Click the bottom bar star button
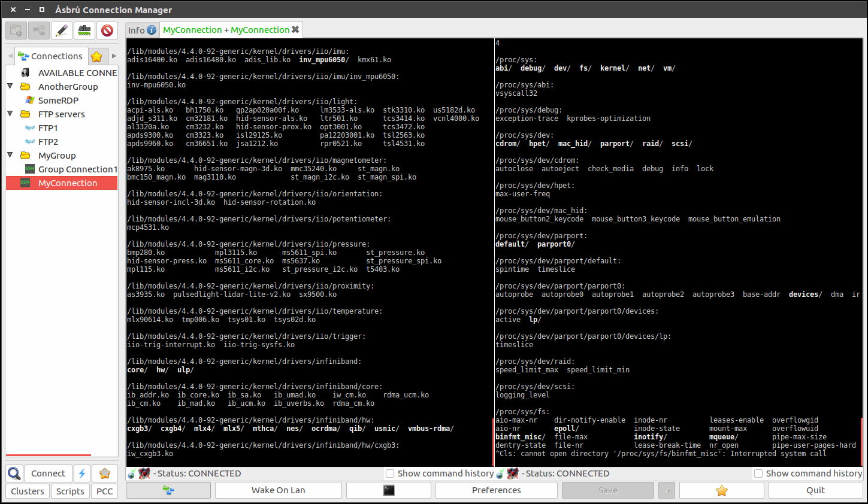Screen dimensions: 868x504 [722, 490]
